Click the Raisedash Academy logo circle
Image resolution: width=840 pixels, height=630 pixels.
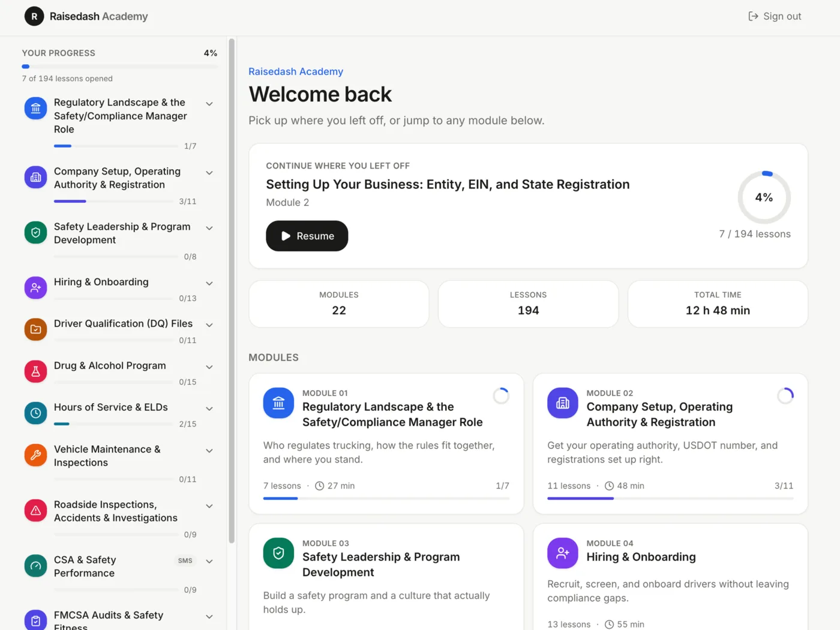[x=34, y=16]
